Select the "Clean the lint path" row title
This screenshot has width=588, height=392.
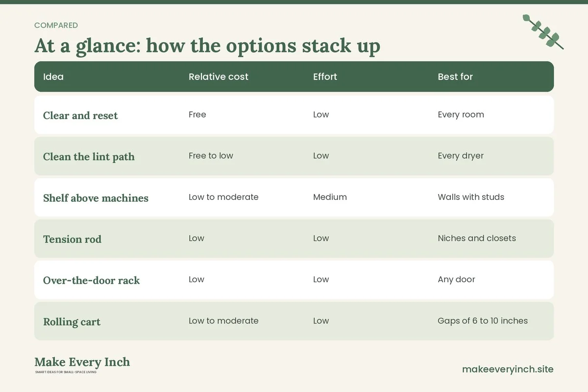[x=89, y=157]
